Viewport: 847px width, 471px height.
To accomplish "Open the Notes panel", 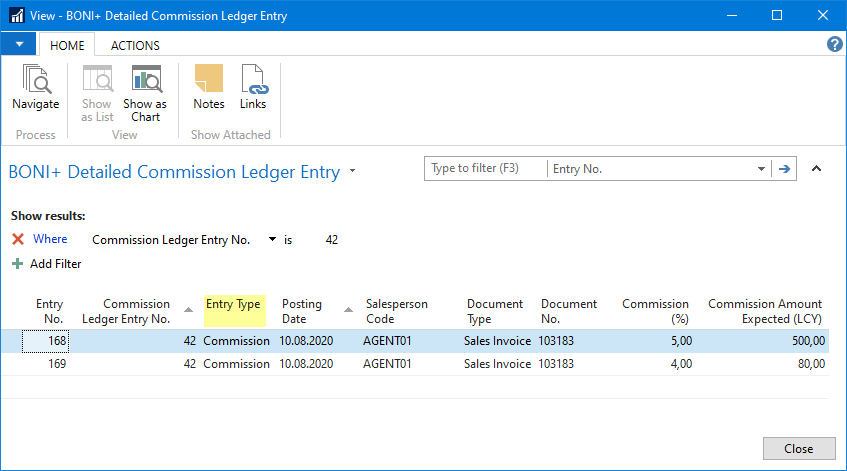I will [208, 88].
